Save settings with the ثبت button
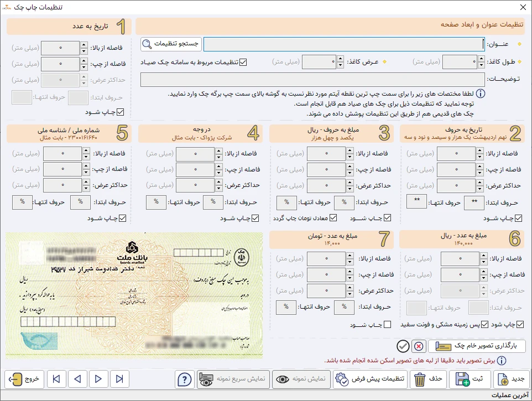 pyautogui.click(x=470, y=379)
